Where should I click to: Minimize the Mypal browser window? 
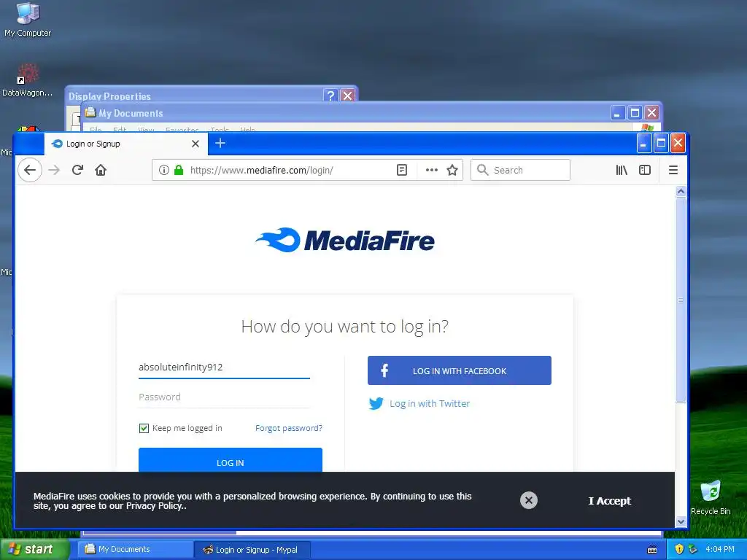pos(643,143)
